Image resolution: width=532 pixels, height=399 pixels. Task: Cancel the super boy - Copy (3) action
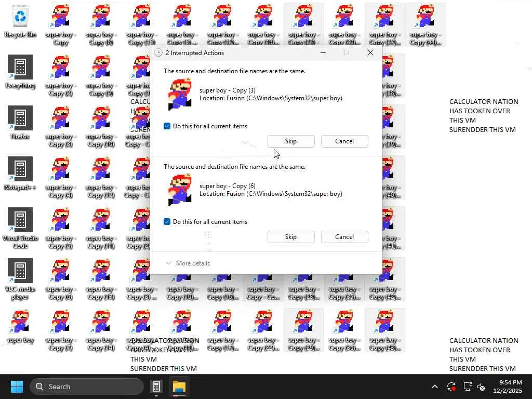point(344,141)
